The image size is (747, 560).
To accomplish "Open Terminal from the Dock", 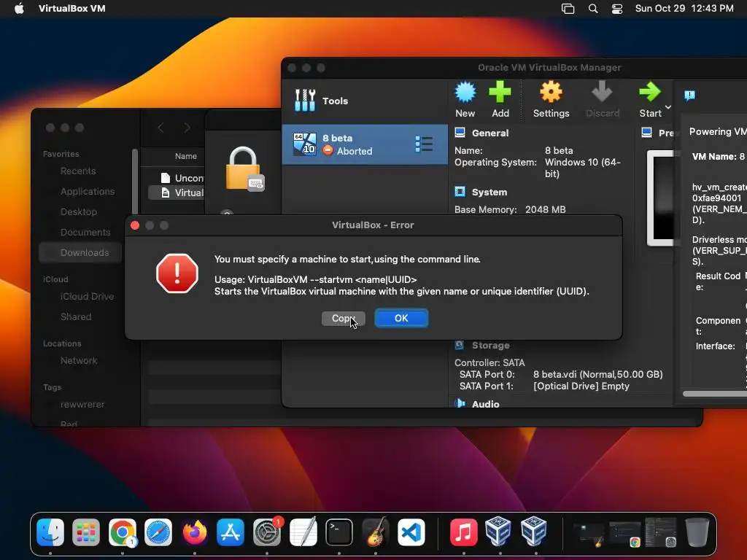I will click(x=339, y=532).
